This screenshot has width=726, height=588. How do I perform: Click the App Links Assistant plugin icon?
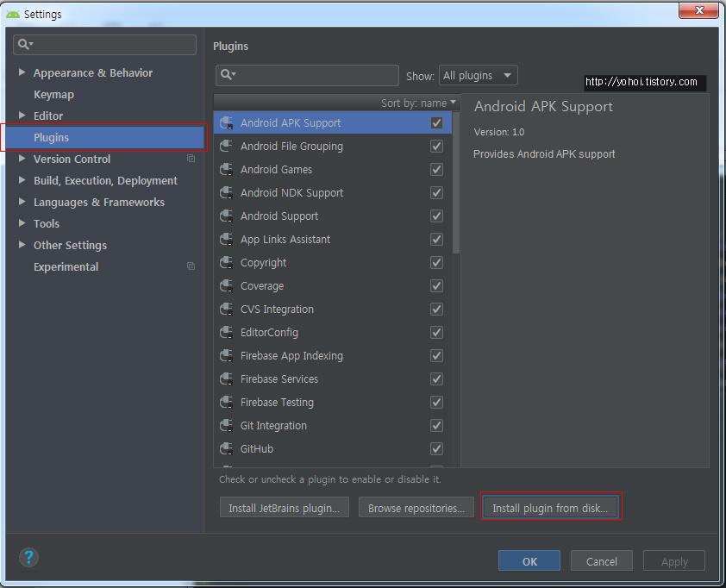[227, 240]
